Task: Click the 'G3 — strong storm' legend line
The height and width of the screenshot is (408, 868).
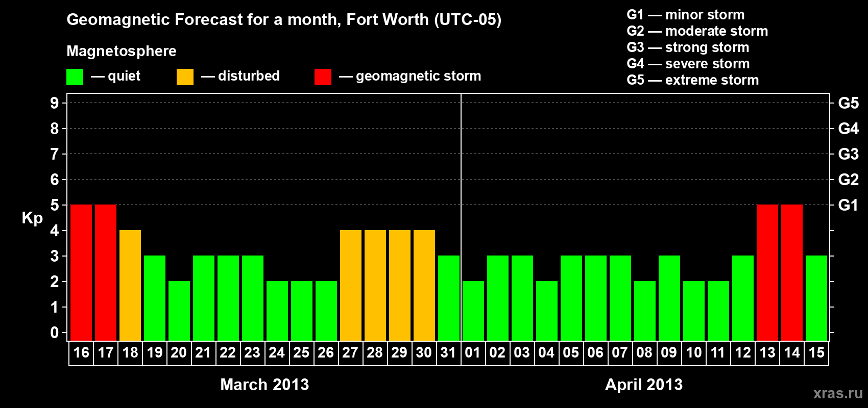Action: tap(688, 47)
